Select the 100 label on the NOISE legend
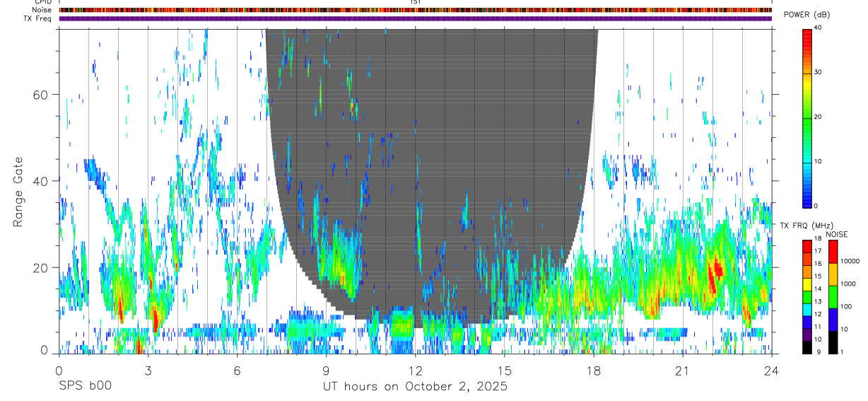The width and height of the screenshot is (868, 401). (846, 306)
